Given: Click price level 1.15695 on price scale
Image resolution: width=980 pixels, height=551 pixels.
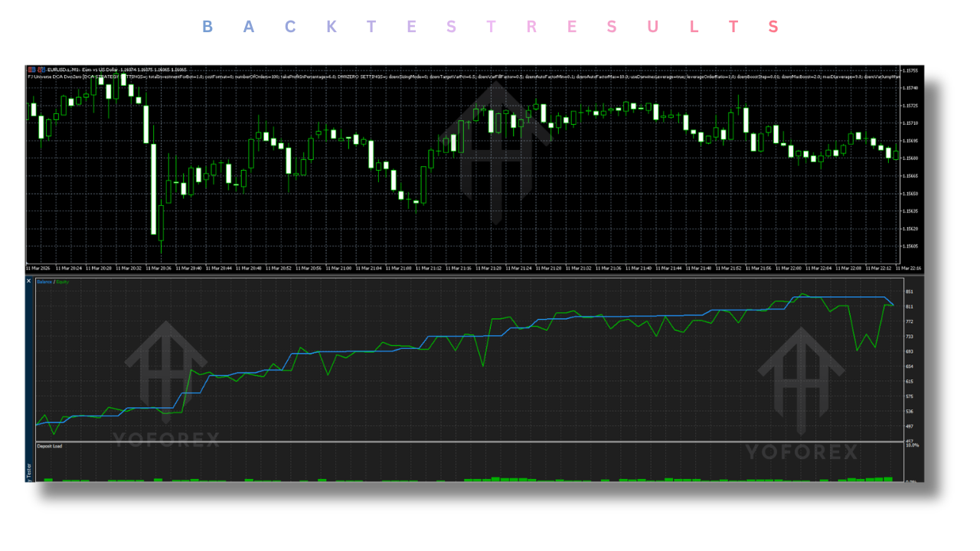Looking at the screenshot, I should pos(910,141).
